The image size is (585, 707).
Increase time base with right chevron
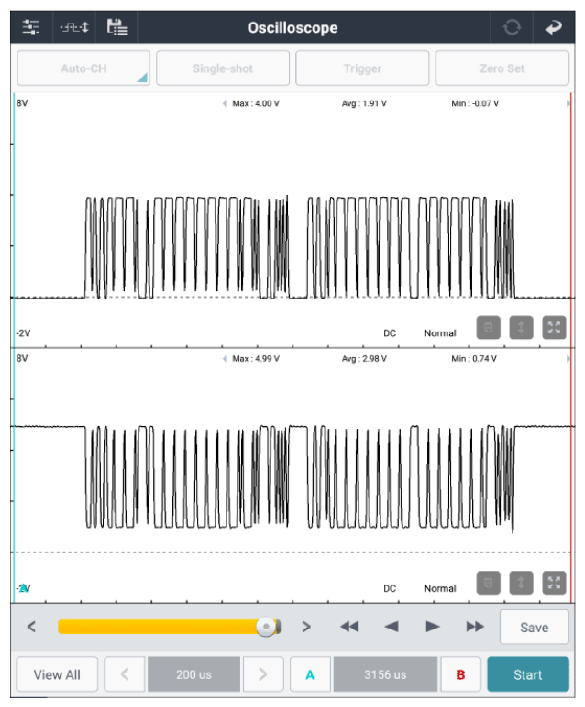[x=263, y=675]
